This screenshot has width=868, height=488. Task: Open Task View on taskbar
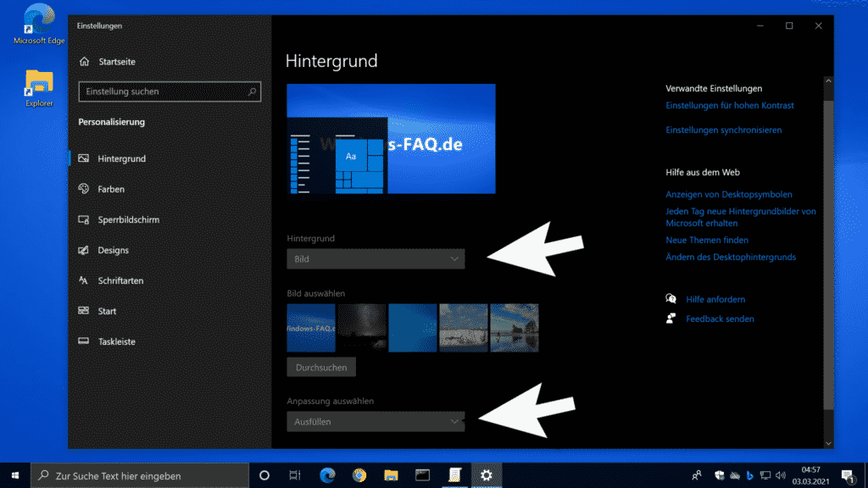coord(295,475)
